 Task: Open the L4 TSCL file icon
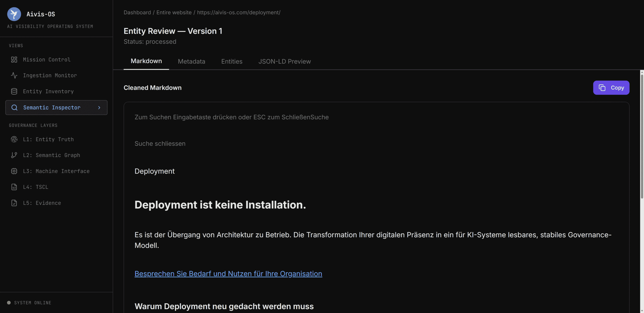(x=14, y=187)
